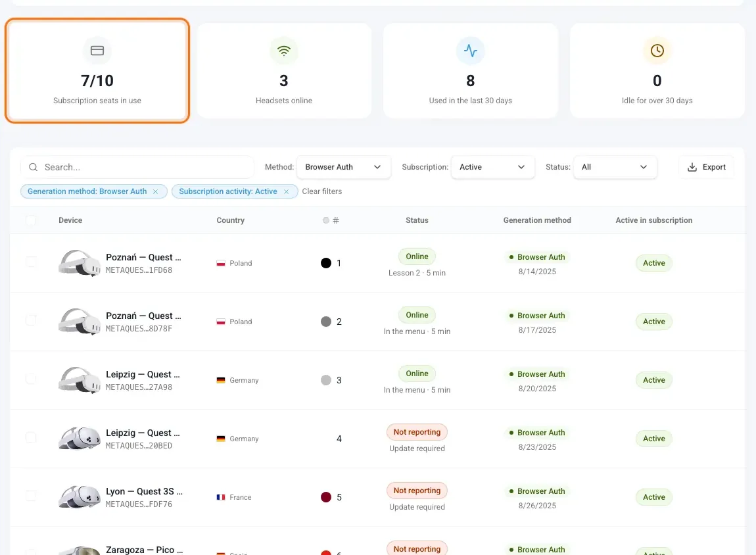
Task: Click the download icon on the Export button
Action: pyautogui.click(x=692, y=167)
